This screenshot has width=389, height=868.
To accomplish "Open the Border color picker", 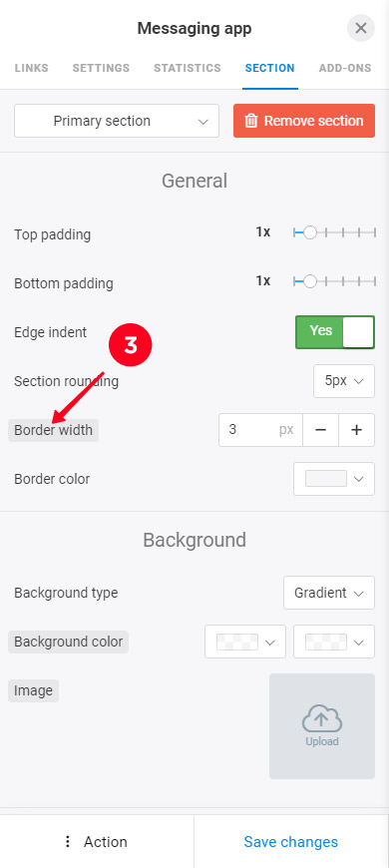I will point(334,479).
